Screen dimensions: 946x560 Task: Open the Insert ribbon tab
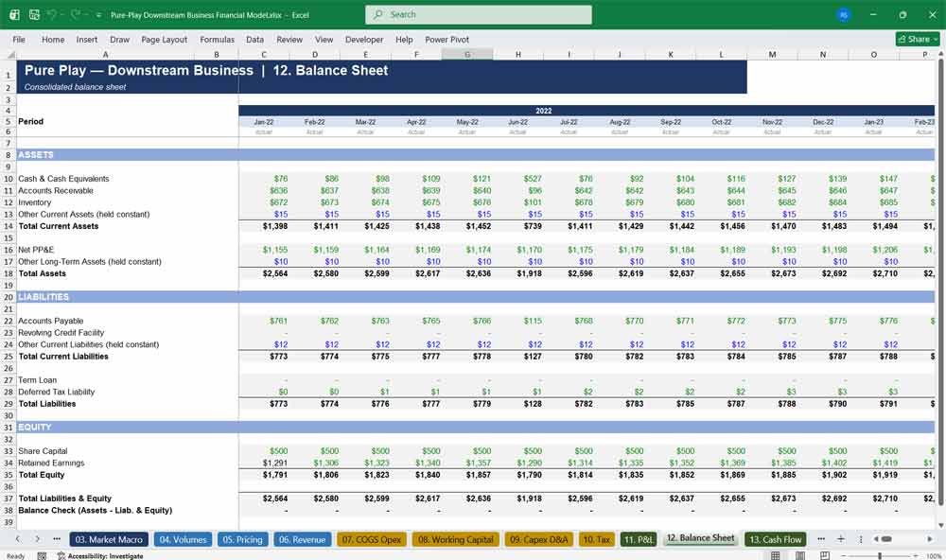pos(87,39)
